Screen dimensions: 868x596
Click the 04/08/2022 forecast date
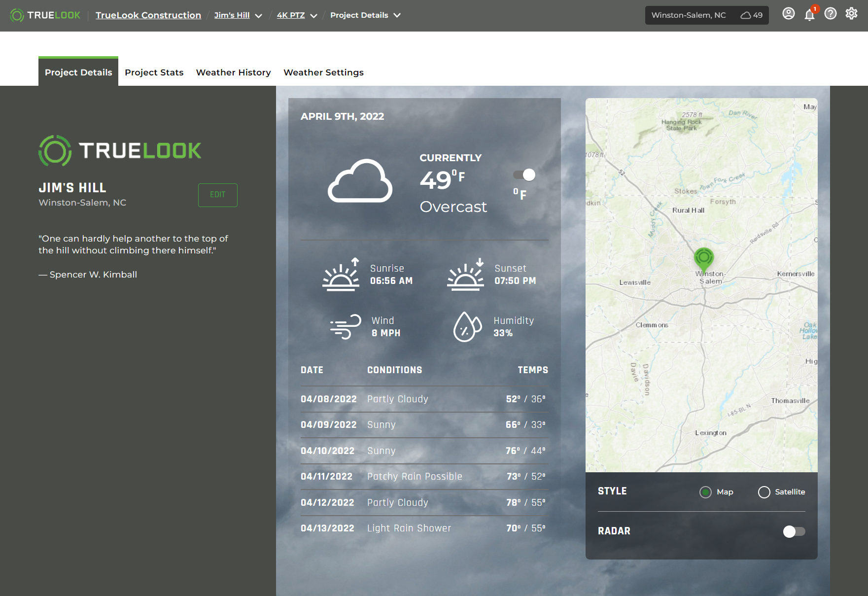[x=329, y=399]
